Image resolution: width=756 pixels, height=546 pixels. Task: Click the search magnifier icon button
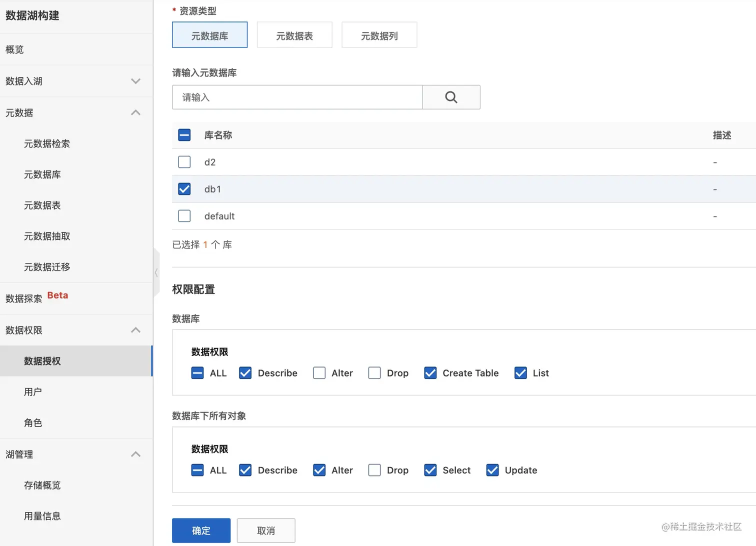click(451, 97)
